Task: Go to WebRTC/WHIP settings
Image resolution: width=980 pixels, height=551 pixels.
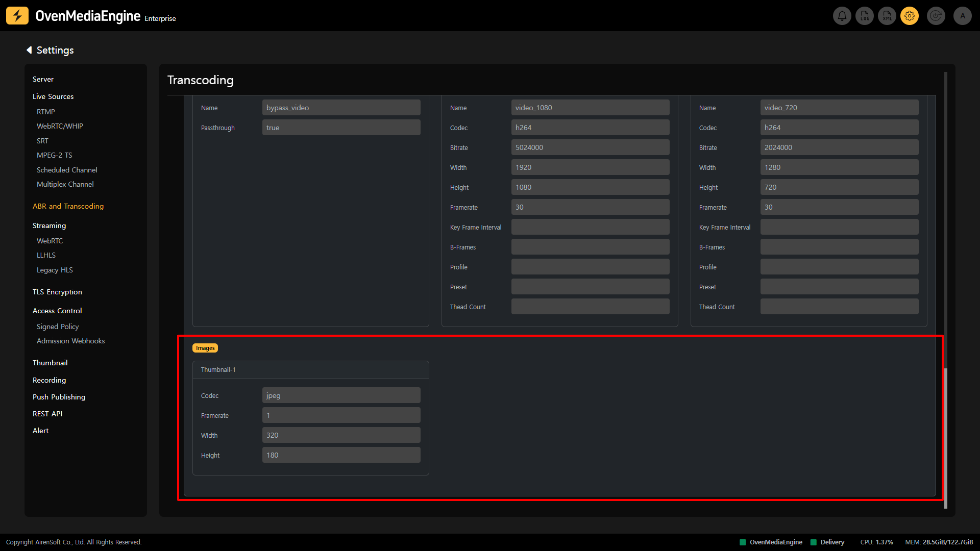Action: (x=60, y=126)
